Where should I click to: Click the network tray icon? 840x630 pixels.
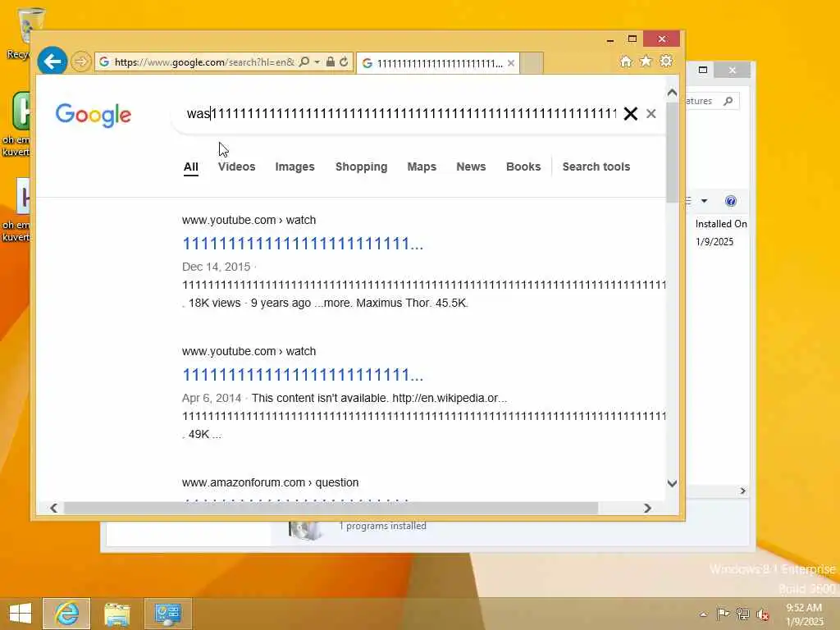coord(742,614)
